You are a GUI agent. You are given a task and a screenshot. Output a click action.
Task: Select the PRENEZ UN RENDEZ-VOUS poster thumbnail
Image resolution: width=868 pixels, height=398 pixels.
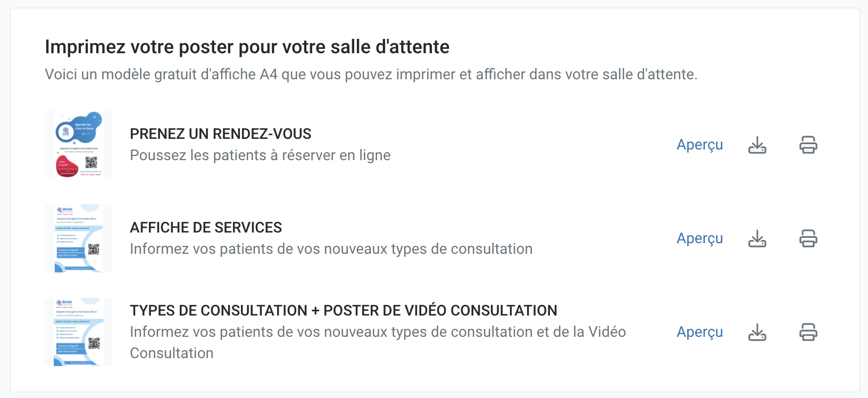[x=79, y=145]
